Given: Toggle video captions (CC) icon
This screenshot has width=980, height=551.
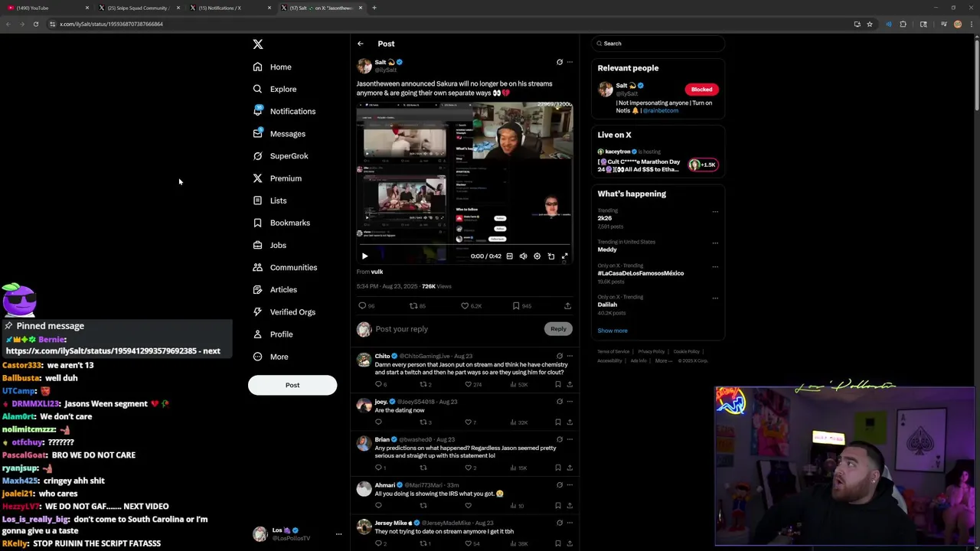Looking at the screenshot, I should pos(510,256).
